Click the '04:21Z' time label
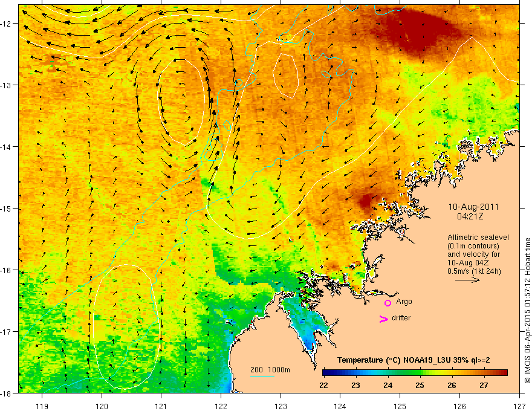The height and width of the screenshot is (411, 532). (470, 216)
